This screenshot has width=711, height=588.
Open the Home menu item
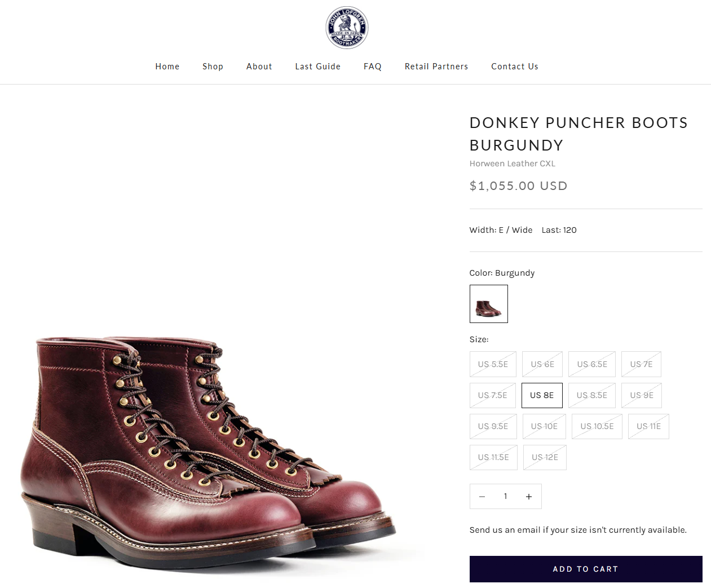(x=167, y=67)
